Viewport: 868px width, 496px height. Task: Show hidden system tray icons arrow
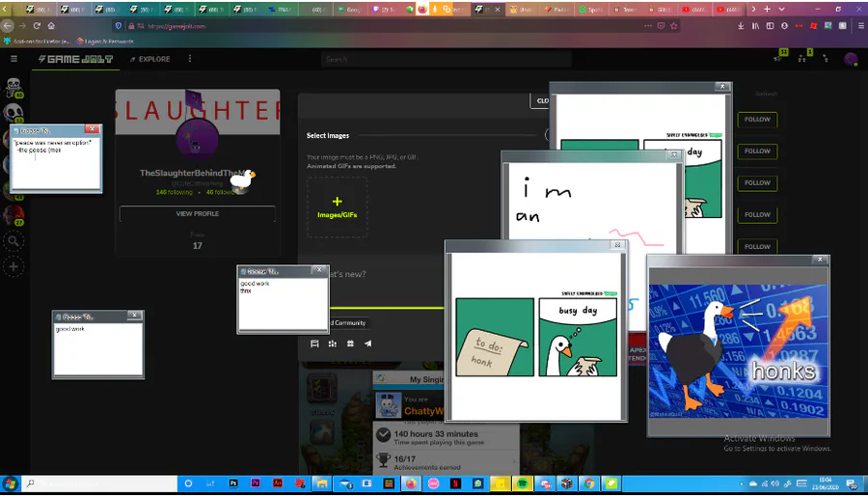743,483
